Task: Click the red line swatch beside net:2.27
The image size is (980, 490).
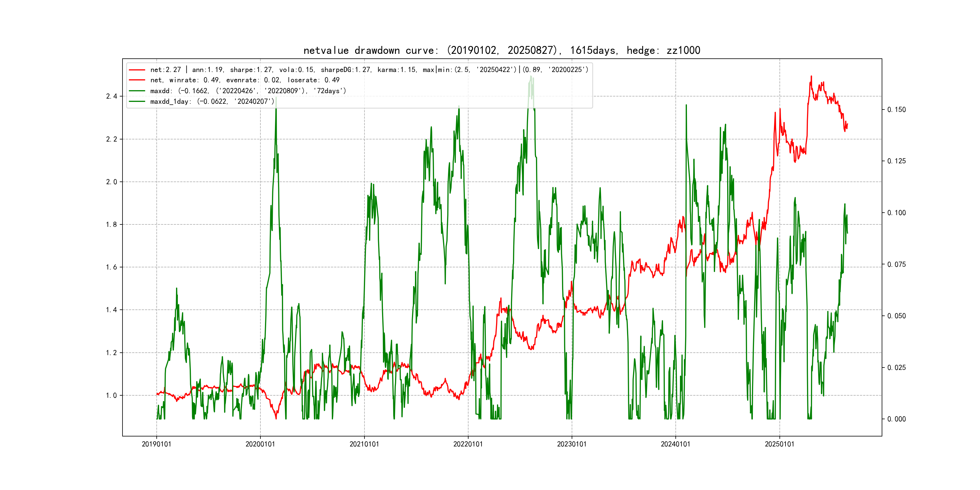Action: click(x=137, y=70)
